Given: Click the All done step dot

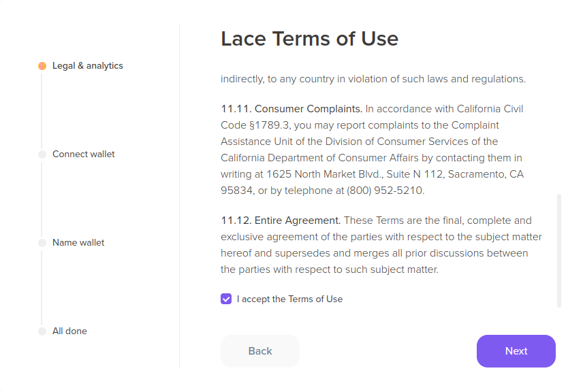Looking at the screenshot, I should (x=42, y=331).
